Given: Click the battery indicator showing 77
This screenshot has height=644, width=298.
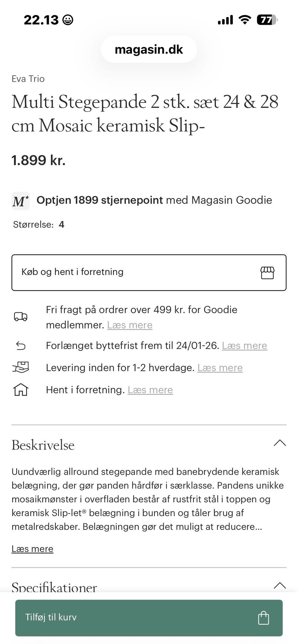Looking at the screenshot, I should (266, 19).
